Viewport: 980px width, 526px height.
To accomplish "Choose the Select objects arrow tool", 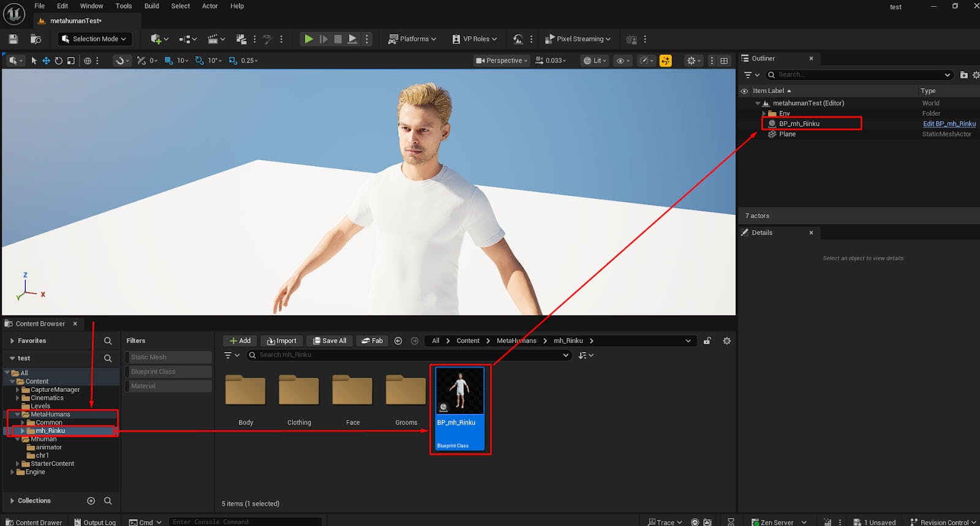I will pyautogui.click(x=34, y=61).
